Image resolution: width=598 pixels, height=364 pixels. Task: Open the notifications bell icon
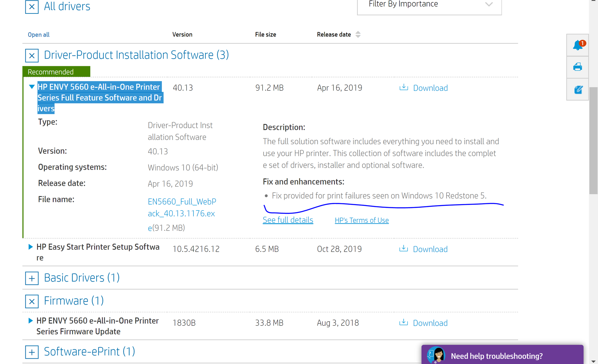coord(577,45)
